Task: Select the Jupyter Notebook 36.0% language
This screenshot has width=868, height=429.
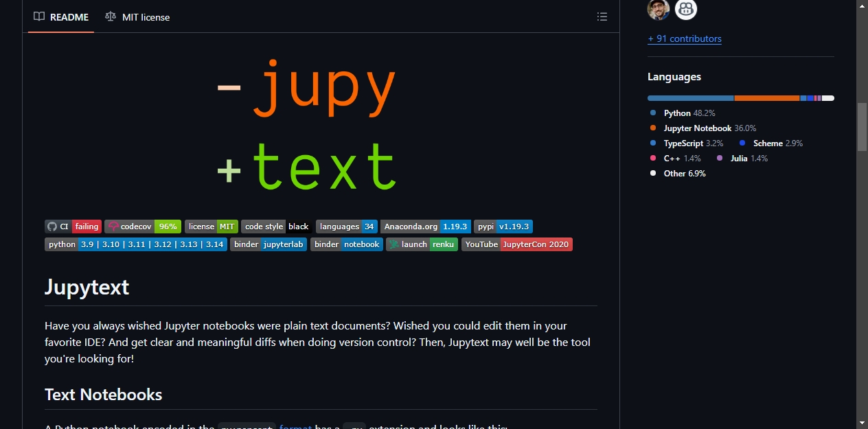Action: [703, 128]
